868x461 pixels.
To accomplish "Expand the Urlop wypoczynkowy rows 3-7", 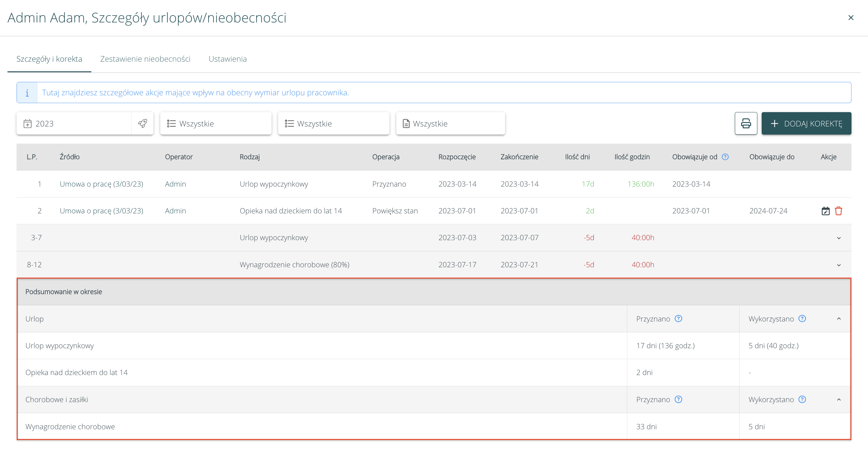I will click(839, 238).
